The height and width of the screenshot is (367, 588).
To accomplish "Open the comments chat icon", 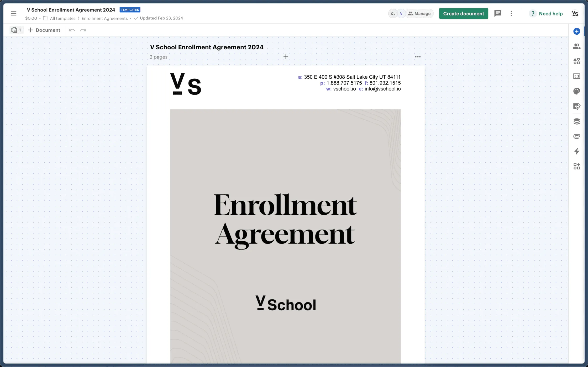I will (498, 13).
